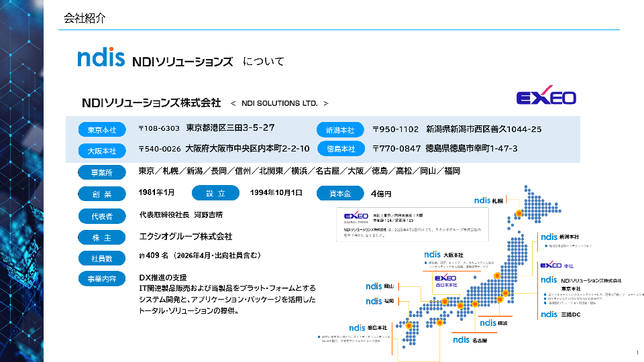Click the capital value 4億円
The width and height of the screenshot is (644, 362).
click(x=381, y=194)
